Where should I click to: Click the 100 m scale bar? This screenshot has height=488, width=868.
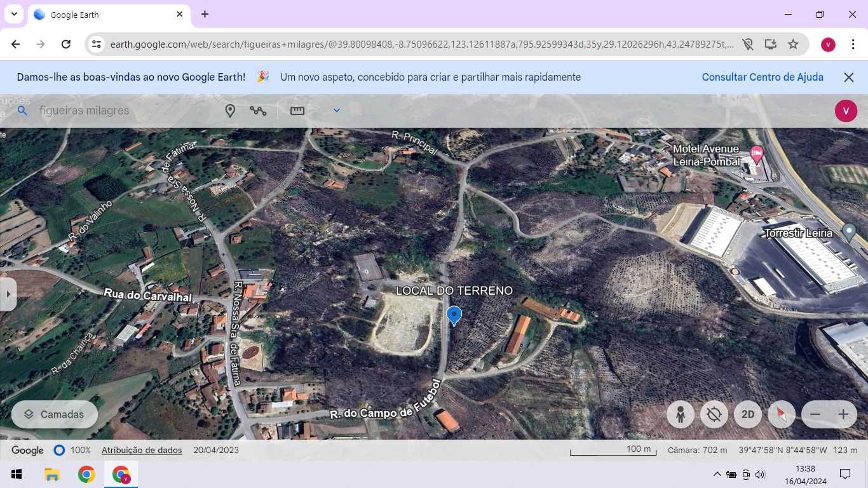click(x=613, y=450)
